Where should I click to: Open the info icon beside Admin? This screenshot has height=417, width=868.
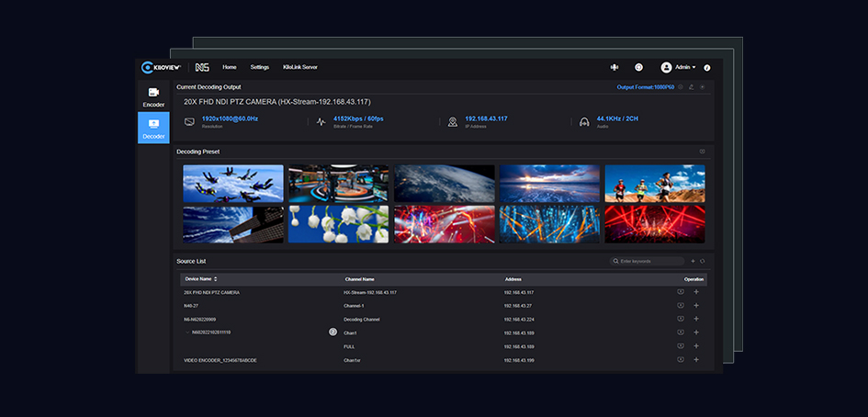[x=707, y=68]
